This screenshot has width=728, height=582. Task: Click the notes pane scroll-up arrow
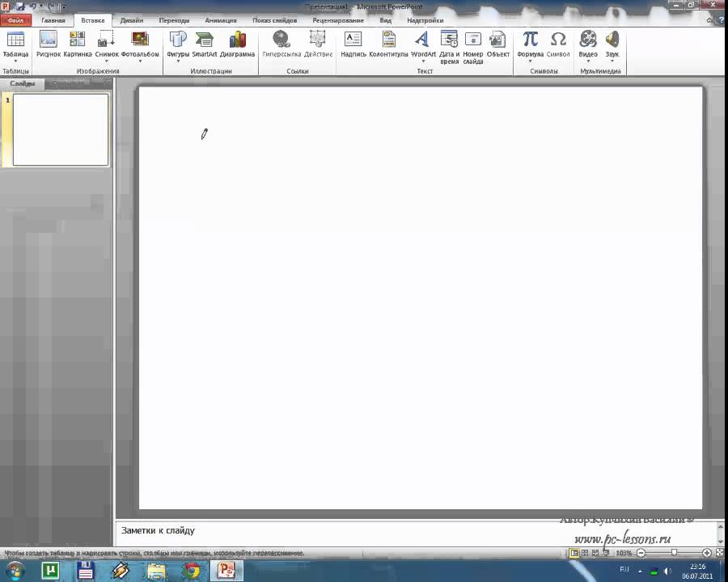click(721, 527)
